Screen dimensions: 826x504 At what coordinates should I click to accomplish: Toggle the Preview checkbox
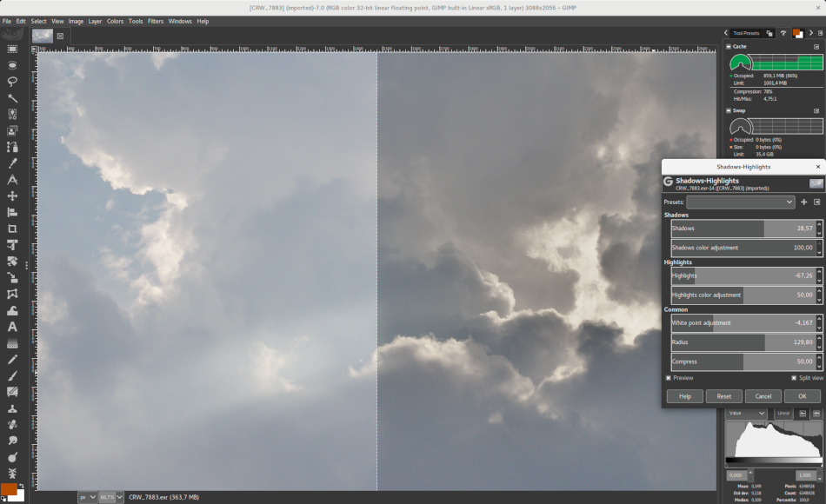tap(669, 378)
